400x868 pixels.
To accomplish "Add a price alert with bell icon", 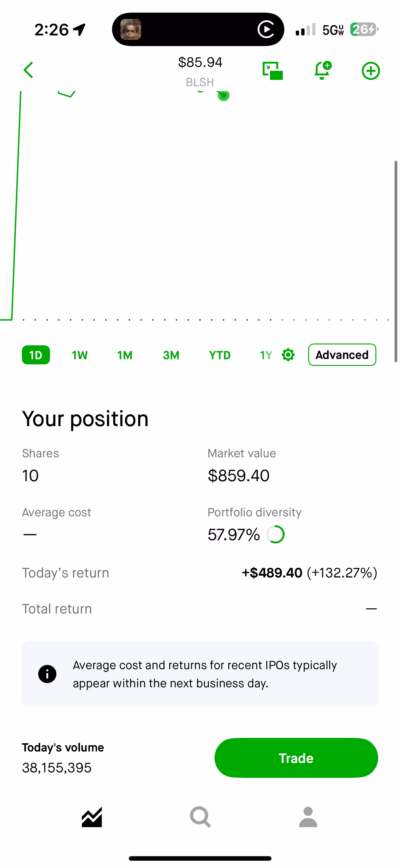I will point(322,71).
